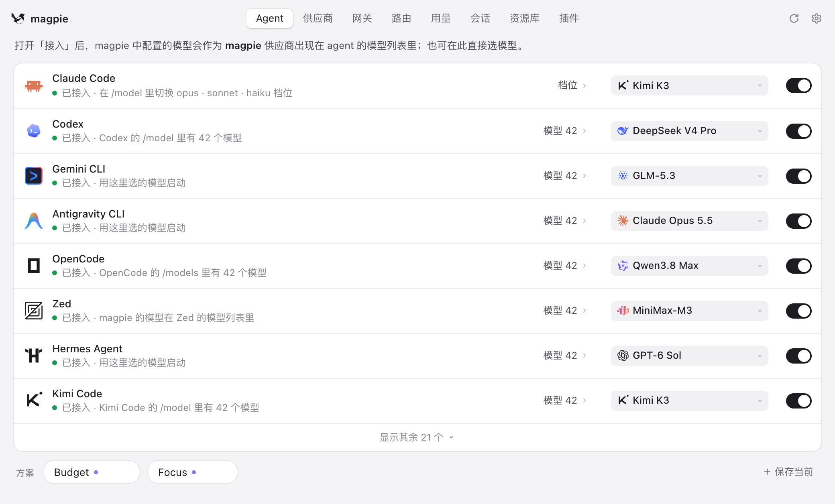Select the Focus scheme button
835x504 pixels.
coord(193,472)
